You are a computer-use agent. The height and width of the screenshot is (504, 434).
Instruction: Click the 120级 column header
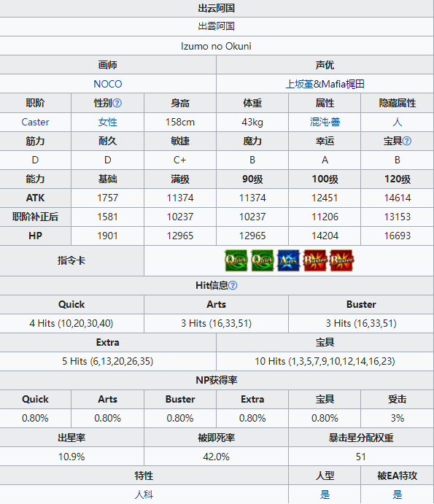pos(398,179)
